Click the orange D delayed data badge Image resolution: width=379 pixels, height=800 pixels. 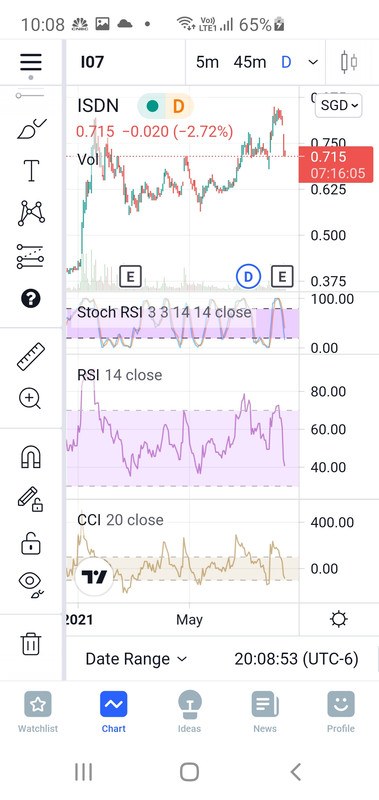click(178, 106)
